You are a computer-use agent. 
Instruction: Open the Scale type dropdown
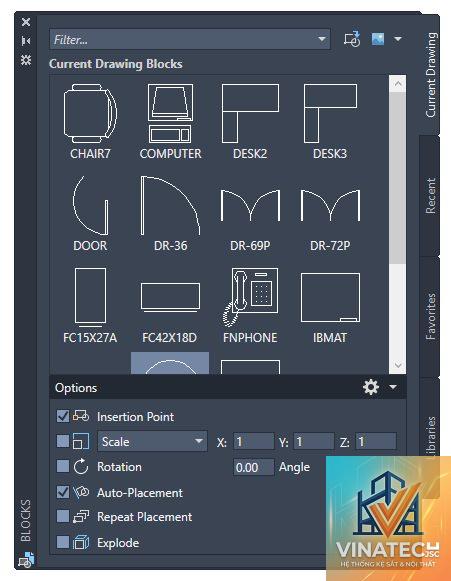152,441
